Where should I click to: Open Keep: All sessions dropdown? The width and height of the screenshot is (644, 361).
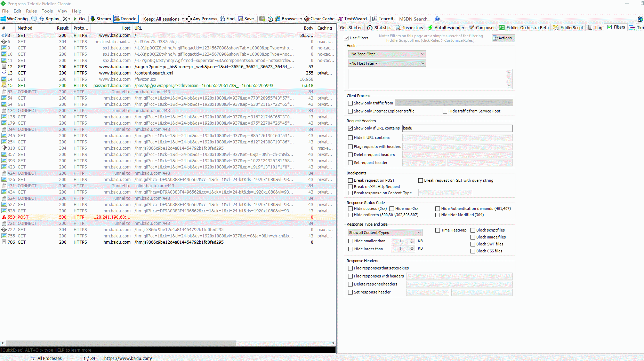(163, 19)
